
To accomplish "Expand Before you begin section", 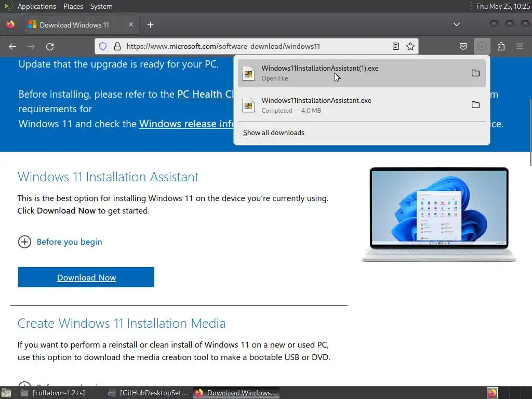I will (x=60, y=242).
